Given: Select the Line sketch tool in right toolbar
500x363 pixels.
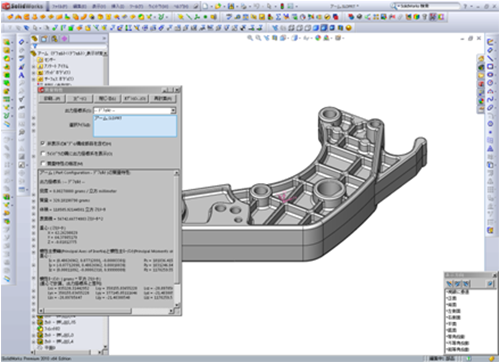Looking at the screenshot, I should (490, 58).
